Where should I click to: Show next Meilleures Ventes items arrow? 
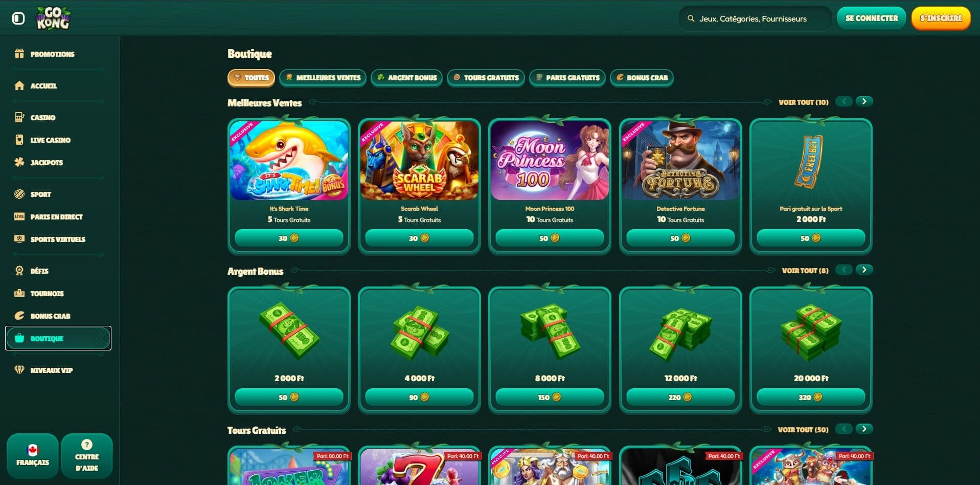pos(864,101)
